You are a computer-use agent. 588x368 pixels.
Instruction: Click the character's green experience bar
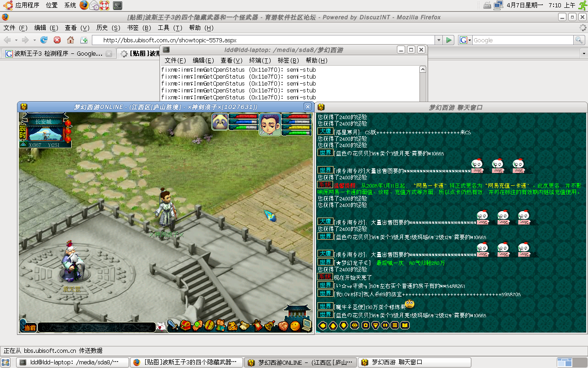point(297,133)
